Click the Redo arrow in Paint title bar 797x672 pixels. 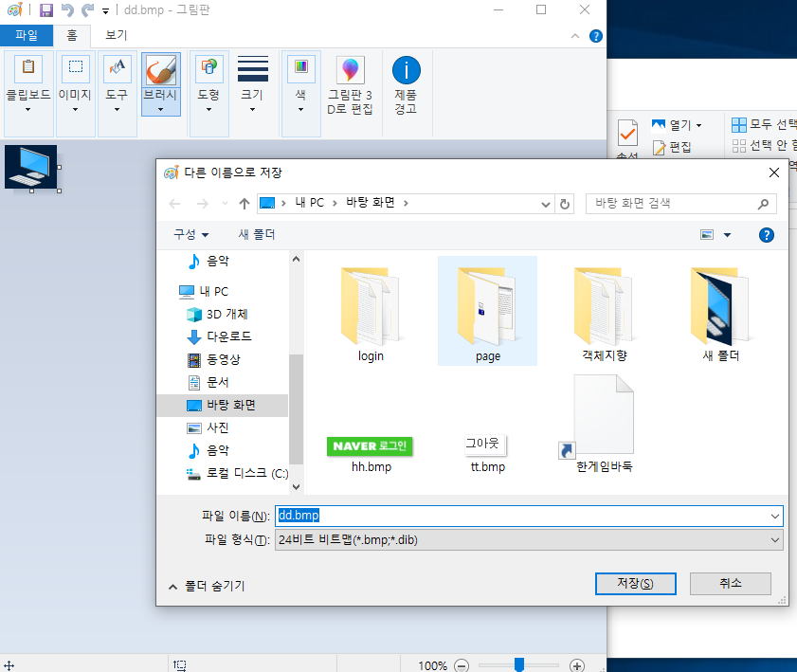tap(88, 9)
